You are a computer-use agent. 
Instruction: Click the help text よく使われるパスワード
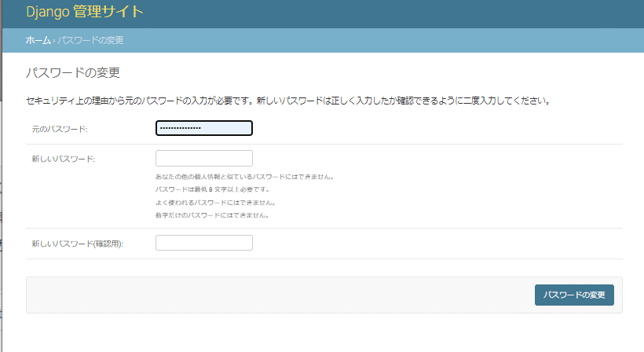216,203
